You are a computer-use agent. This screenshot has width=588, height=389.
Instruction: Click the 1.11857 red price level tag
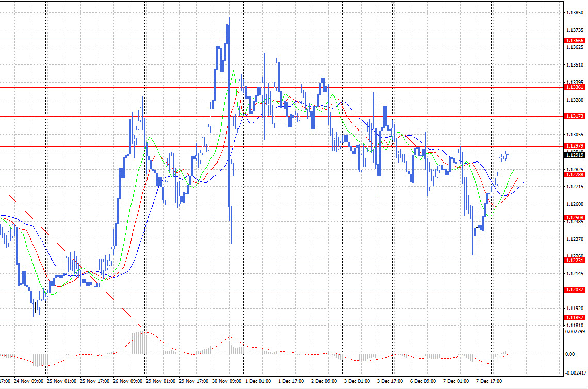tap(575, 318)
